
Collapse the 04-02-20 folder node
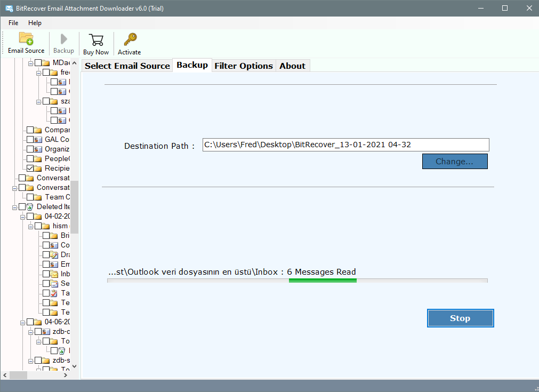tap(22, 217)
